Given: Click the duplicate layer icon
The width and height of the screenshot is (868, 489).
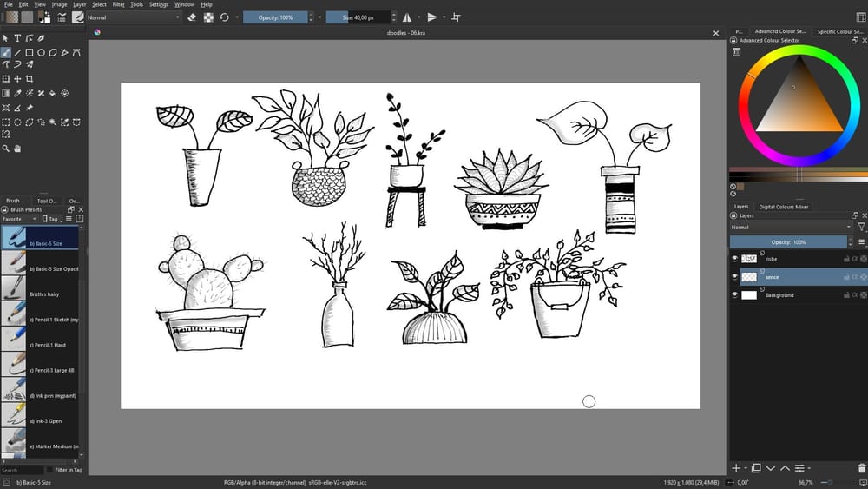Looking at the screenshot, I should coord(756,468).
